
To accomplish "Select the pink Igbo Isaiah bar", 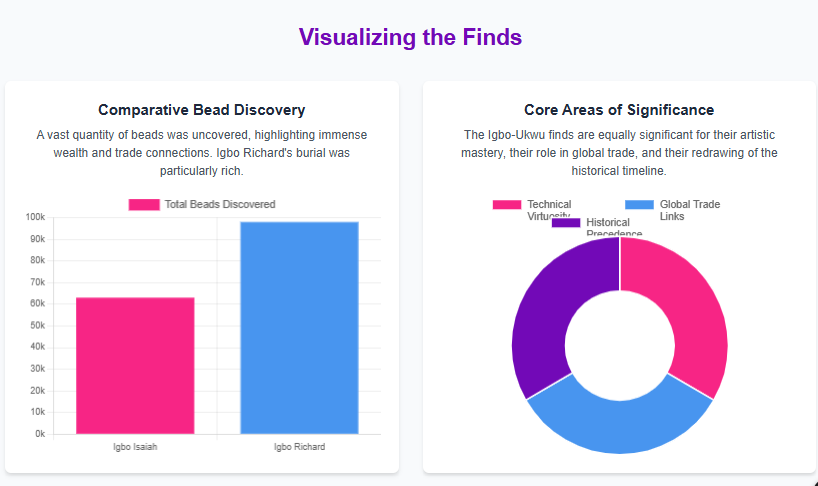I will 135,365.
